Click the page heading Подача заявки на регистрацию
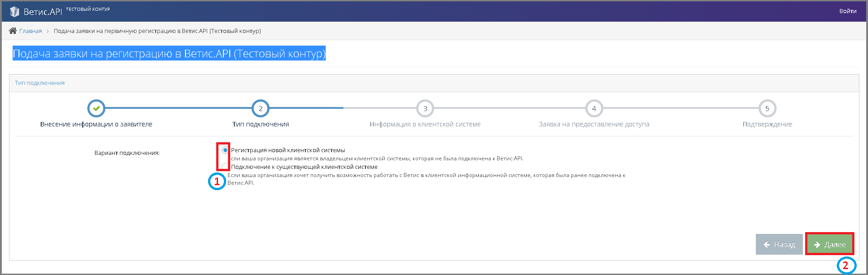 [x=169, y=54]
